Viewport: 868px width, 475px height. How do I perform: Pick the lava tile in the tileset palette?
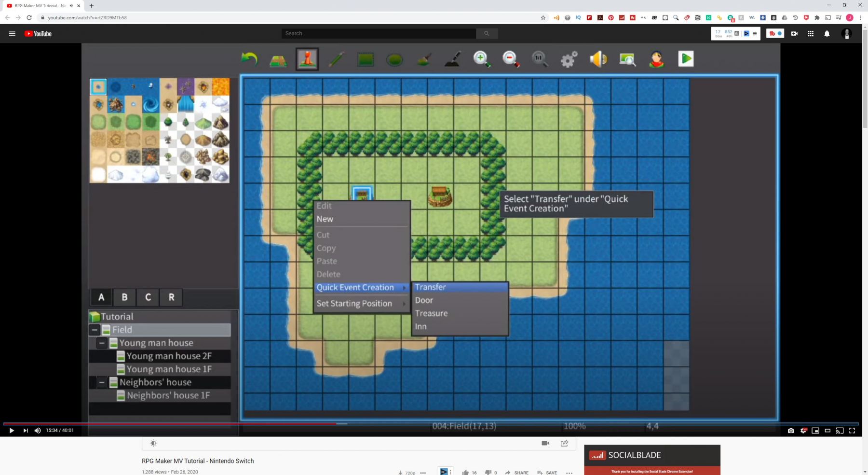[221, 87]
